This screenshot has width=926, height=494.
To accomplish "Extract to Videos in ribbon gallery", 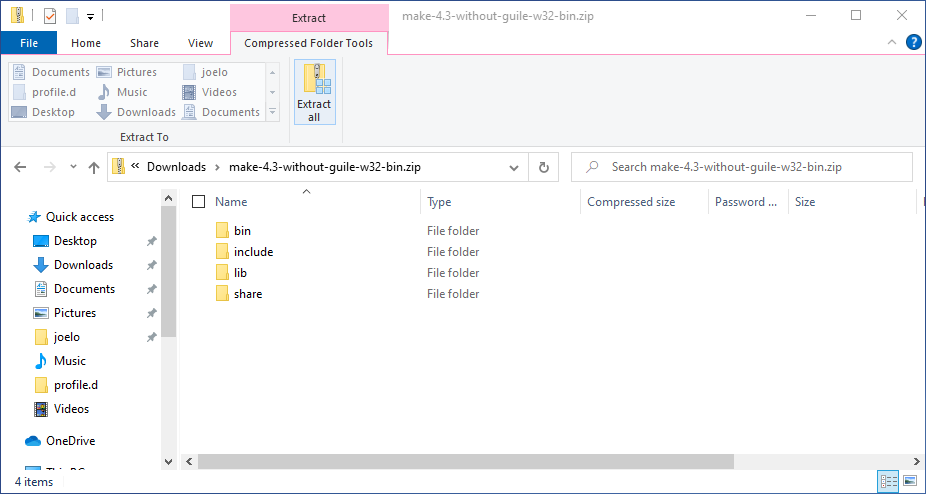I will coord(209,92).
